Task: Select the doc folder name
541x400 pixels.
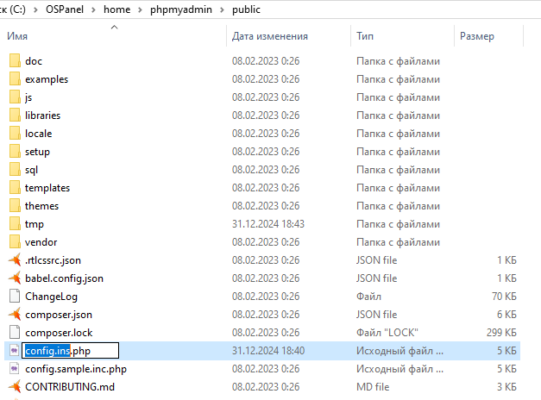Action: [x=33, y=61]
